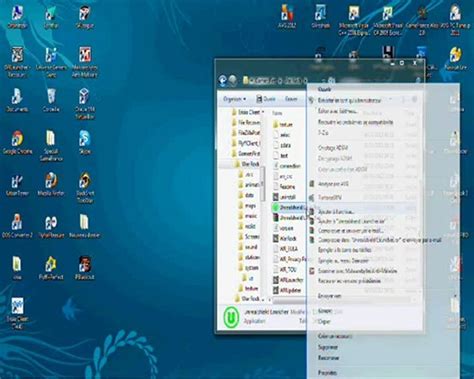Screen dimensions: 474x379
Task: Select the system folder in tree
Action: (248, 268)
